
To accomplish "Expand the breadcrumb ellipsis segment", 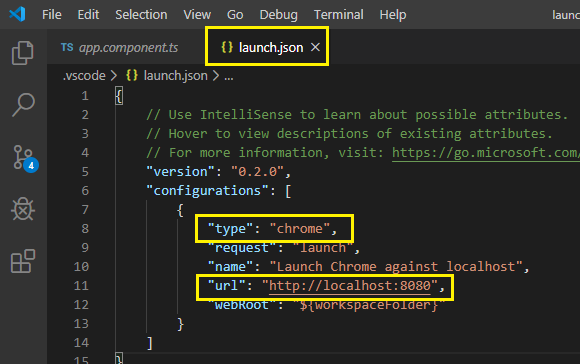I will 229,76.
